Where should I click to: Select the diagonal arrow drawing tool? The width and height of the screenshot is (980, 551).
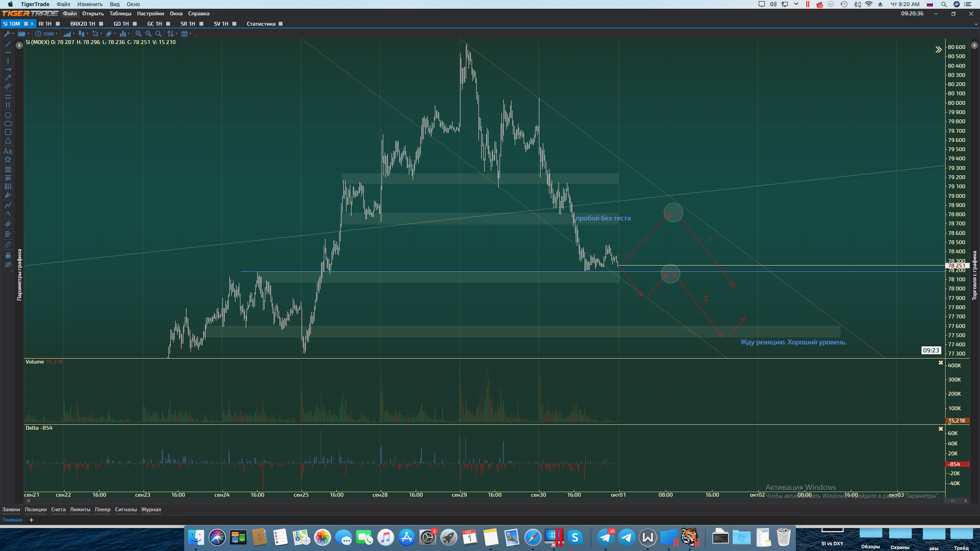tap(8, 78)
